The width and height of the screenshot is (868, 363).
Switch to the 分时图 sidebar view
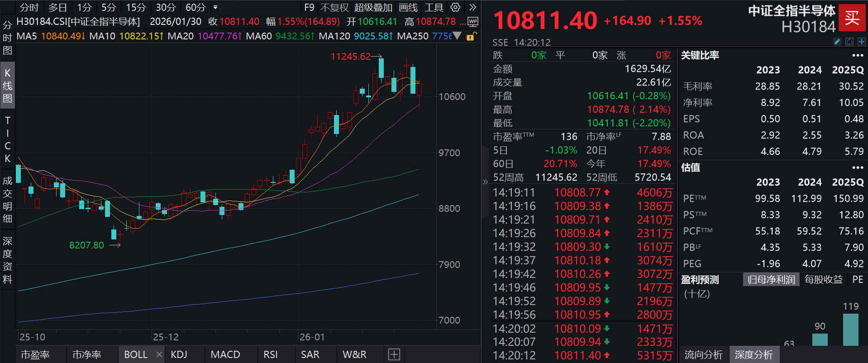7,38
